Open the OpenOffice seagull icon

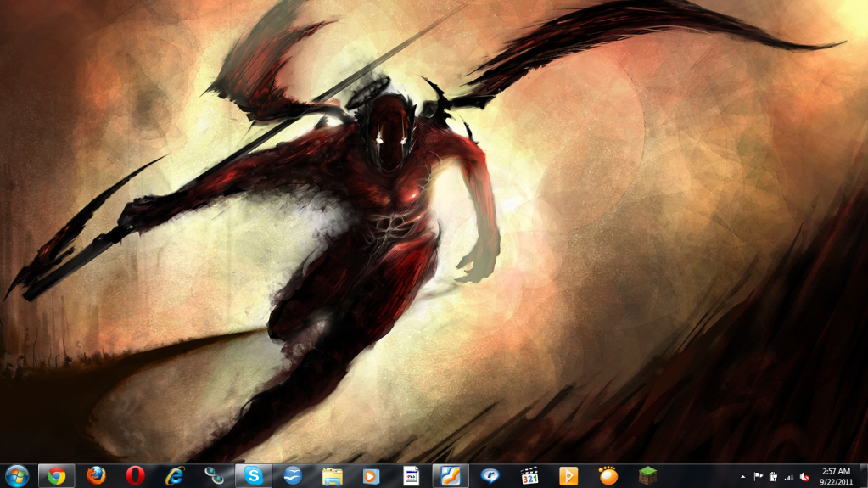tap(293, 476)
